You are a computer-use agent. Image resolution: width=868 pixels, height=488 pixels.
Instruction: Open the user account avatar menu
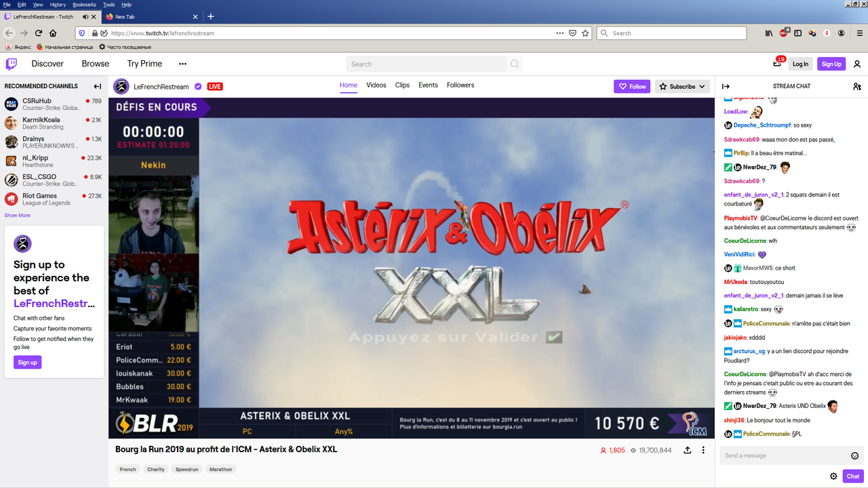coord(857,64)
